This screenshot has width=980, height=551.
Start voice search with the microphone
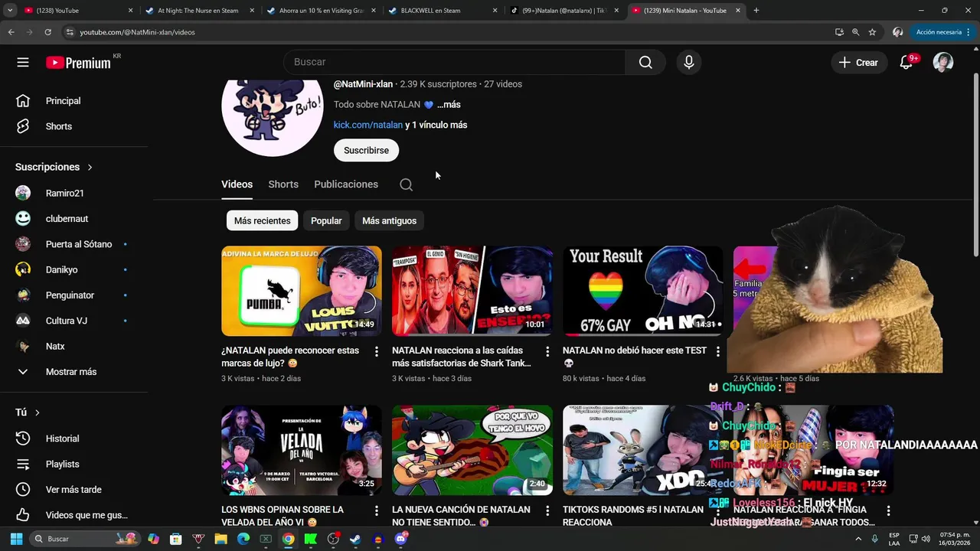click(688, 63)
